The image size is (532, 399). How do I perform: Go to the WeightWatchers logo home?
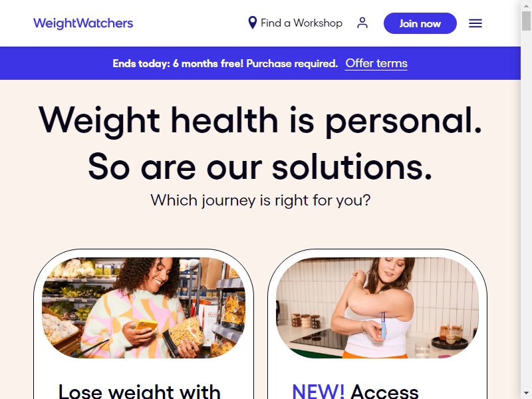pos(83,23)
